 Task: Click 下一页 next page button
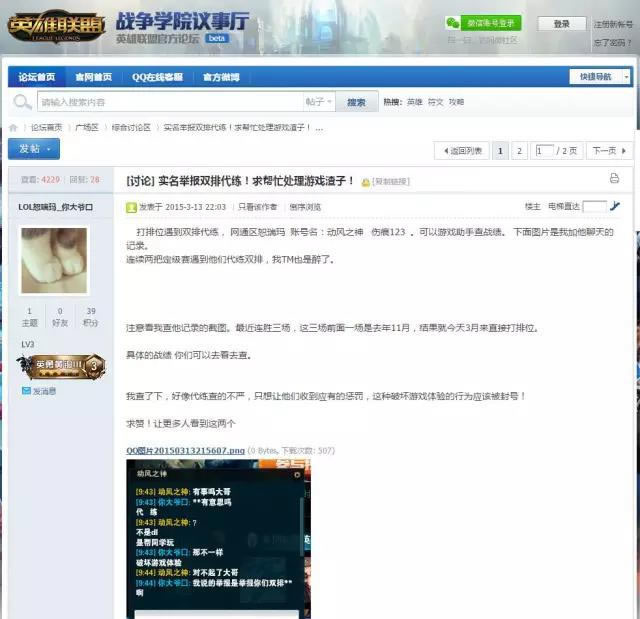609,151
